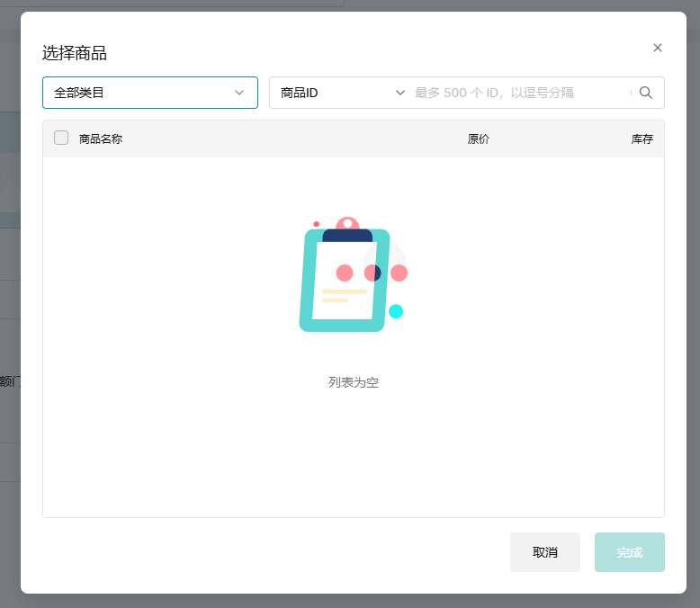Click the cyan dot beside the clipboard graphic

pyautogui.click(x=396, y=311)
